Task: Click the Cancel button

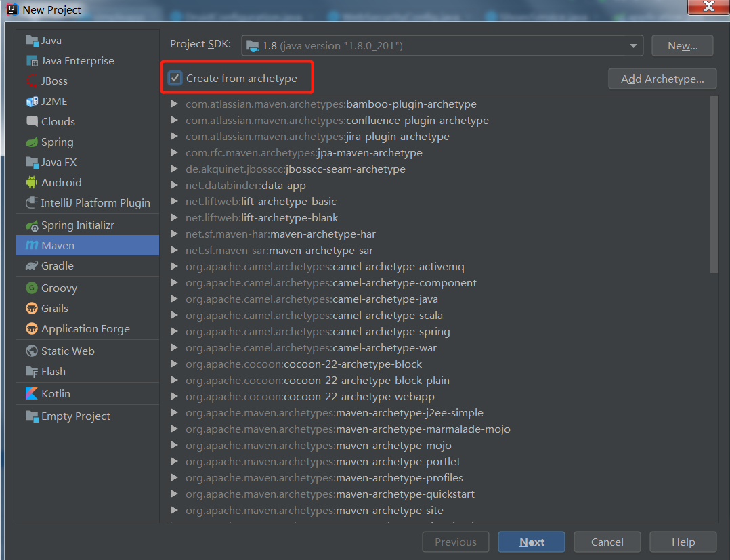Action: pyautogui.click(x=607, y=542)
